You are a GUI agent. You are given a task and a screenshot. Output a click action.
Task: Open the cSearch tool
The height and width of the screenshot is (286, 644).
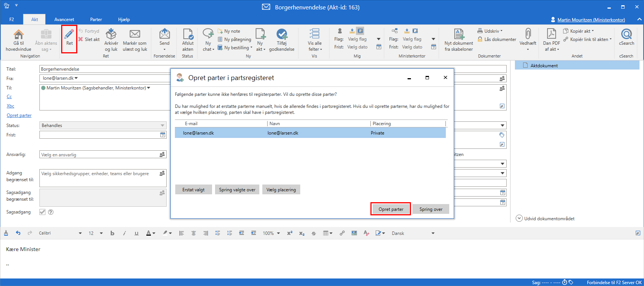(626, 35)
